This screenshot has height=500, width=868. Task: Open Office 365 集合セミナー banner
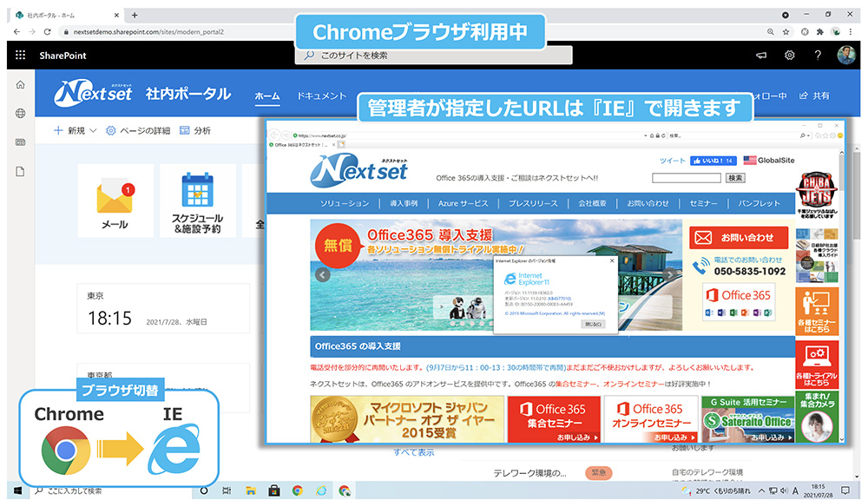(x=554, y=419)
